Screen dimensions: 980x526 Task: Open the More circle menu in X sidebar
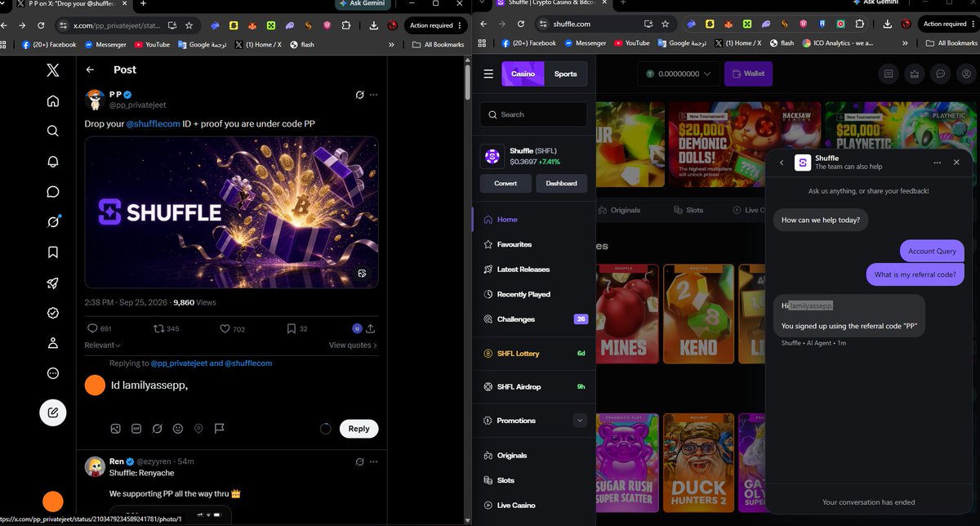[x=53, y=373]
